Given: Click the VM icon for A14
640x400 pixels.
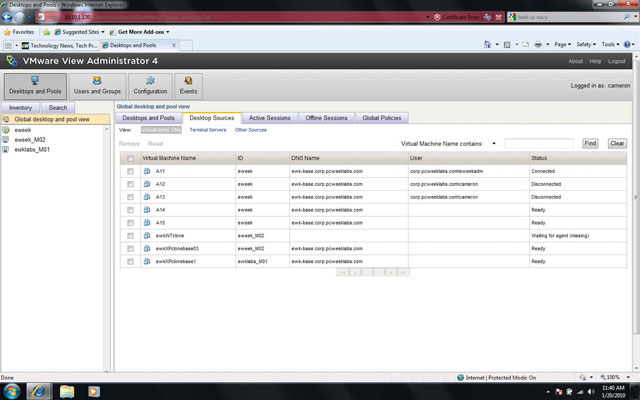Looking at the screenshot, I should (147, 210).
